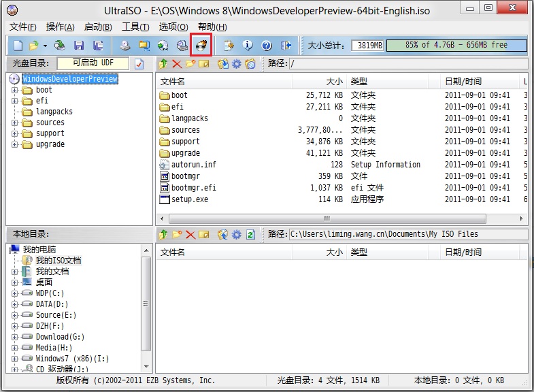Viewport: 534px width, 392px height.
Task: Click the Open file folder icon
Action: coord(34,46)
